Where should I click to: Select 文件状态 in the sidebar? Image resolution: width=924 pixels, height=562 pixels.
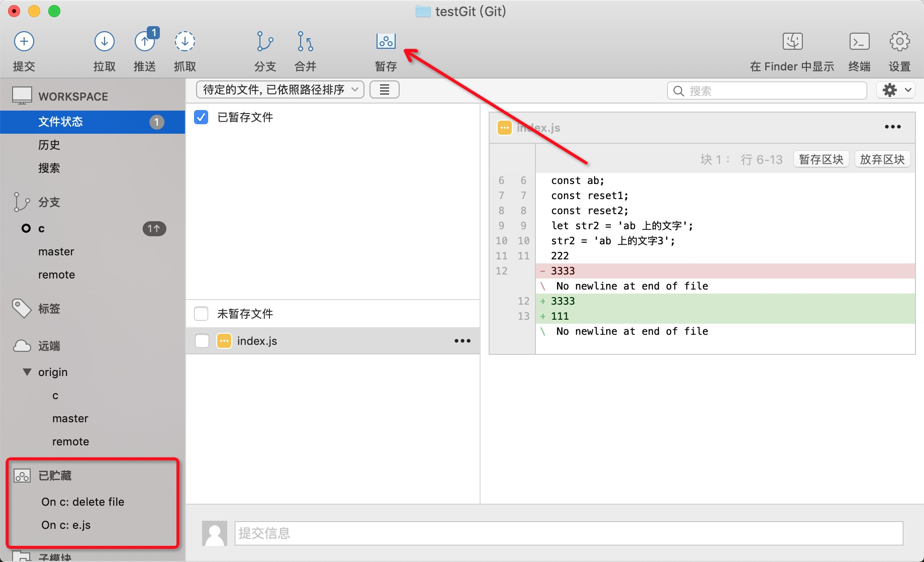tap(61, 122)
